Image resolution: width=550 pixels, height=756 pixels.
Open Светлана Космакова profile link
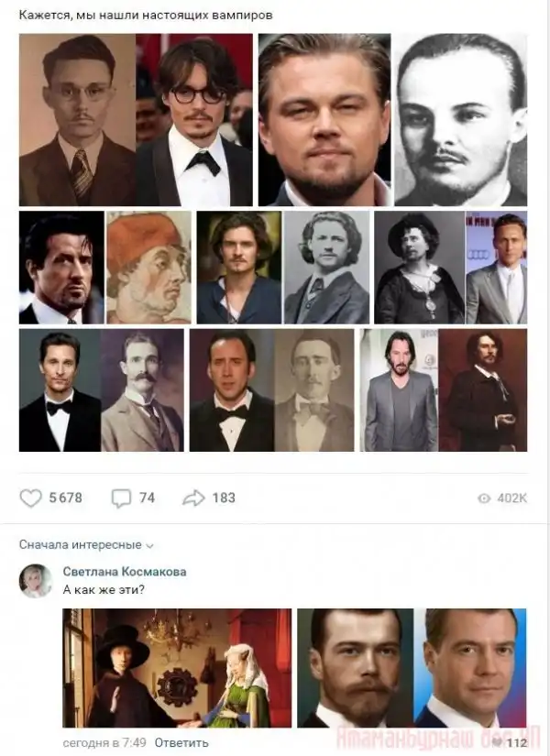[125, 572]
